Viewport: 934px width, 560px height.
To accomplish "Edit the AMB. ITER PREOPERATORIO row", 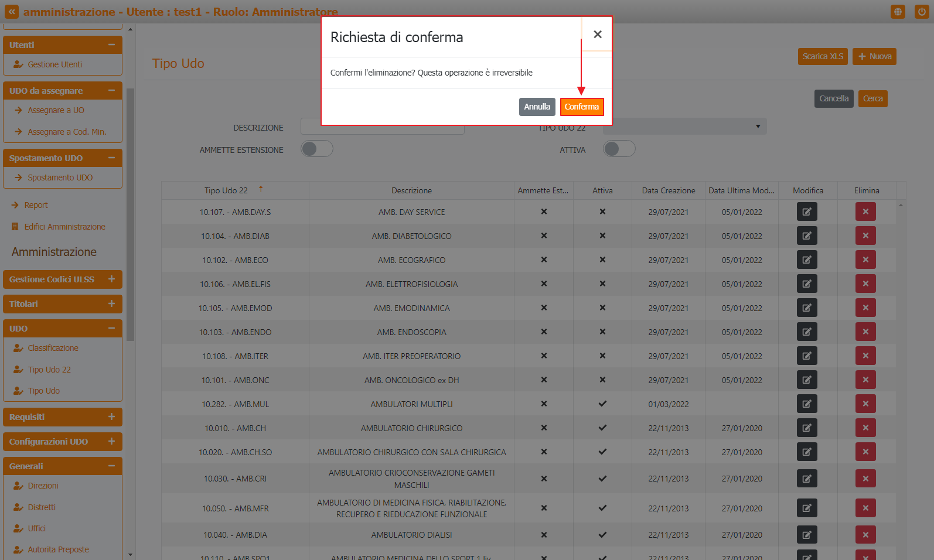I will [x=807, y=356].
